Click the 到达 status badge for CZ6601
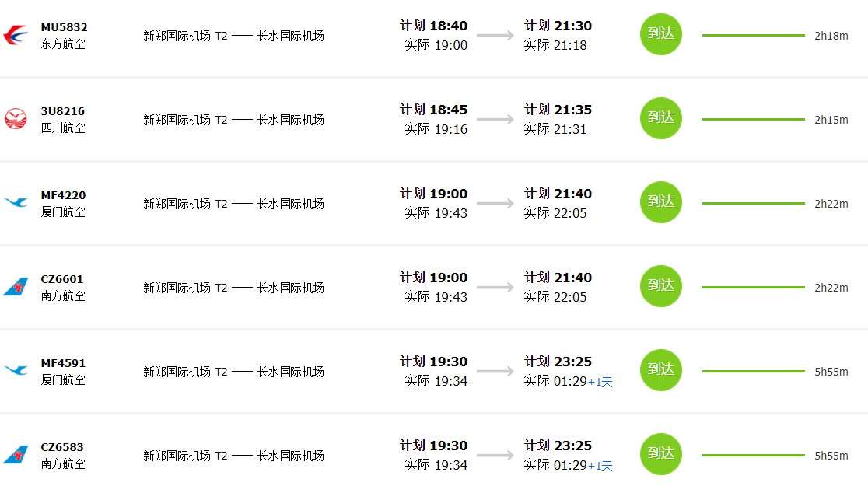Image resolution: width=868 pixels, height=486 pixels. pos(661,286)
